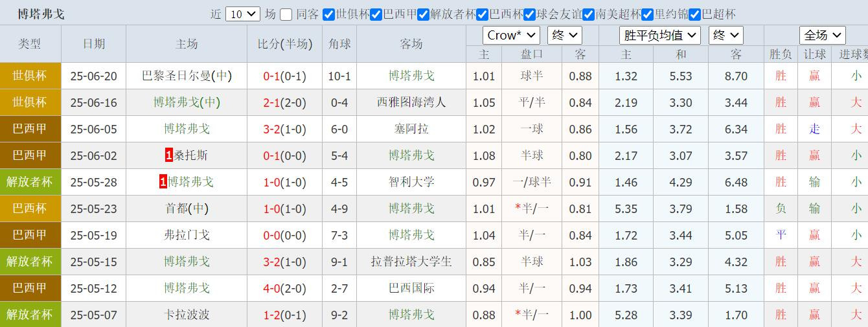Select the 世俱杯 tag on 25-06-20 row
Image resolution: width=868 pixels, height=327 pixels.
pos(30,76)
